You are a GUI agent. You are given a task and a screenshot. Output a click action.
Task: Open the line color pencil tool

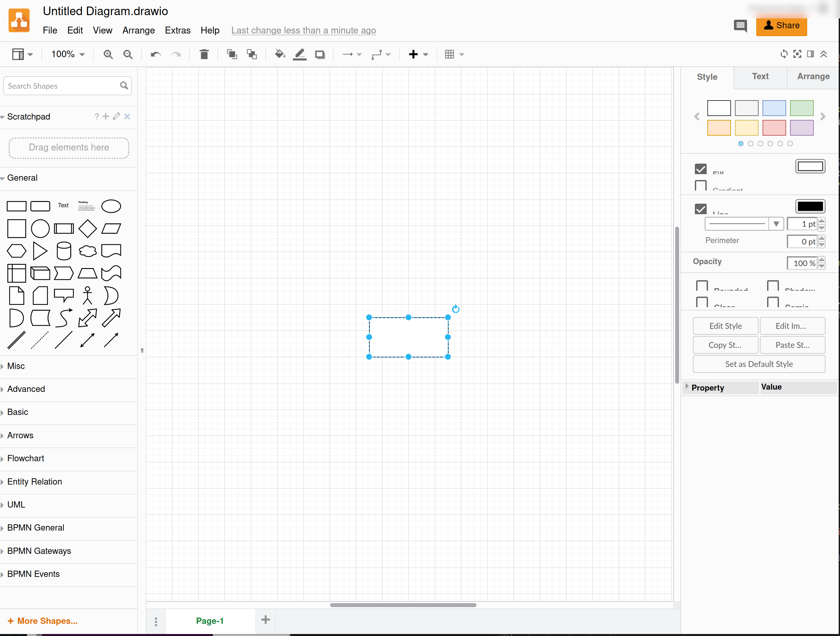tap(300, 54)
